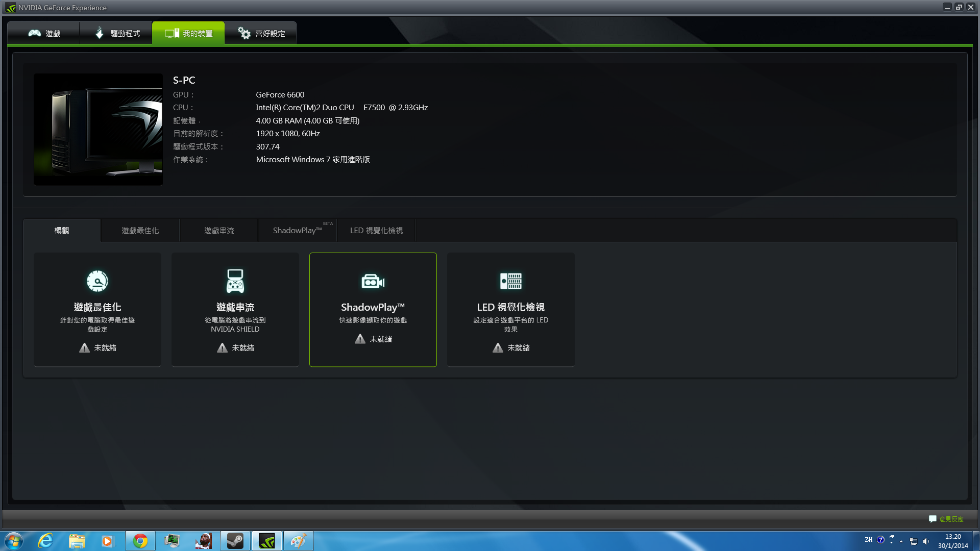
Task: Click the feedback speech bubble icon
Action: coord(933,519)
